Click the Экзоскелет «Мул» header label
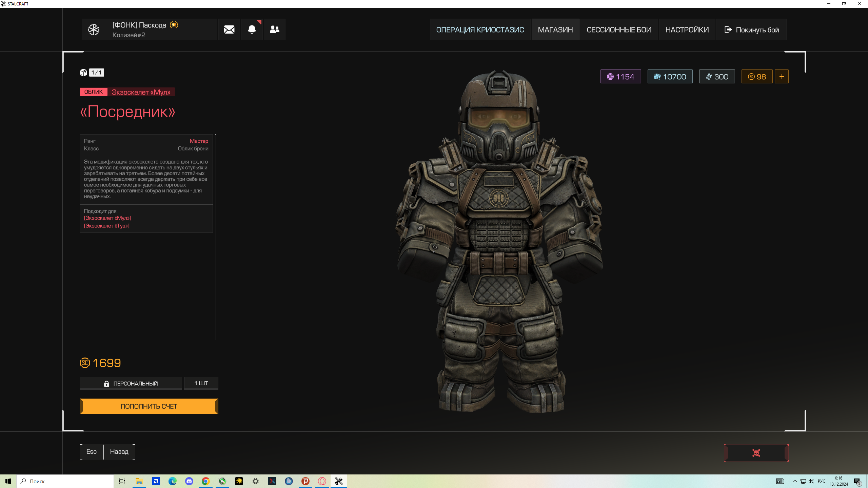This screenshot has width=868, height=488. tap(141, 92)
